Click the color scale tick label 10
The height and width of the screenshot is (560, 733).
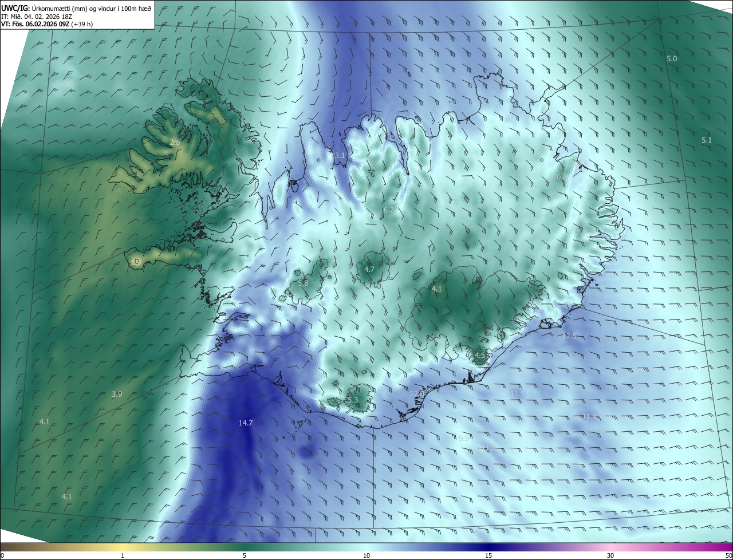(366, 556)
